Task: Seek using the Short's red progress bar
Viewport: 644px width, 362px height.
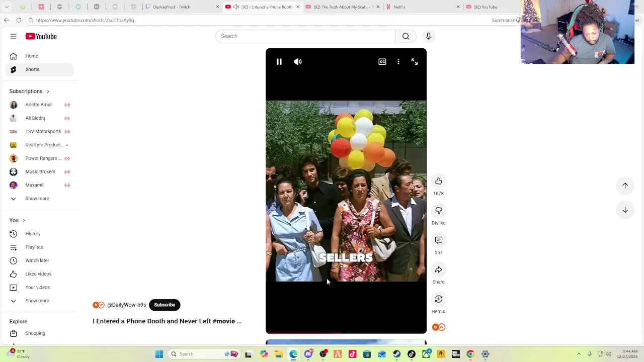Action: point(346,333)
